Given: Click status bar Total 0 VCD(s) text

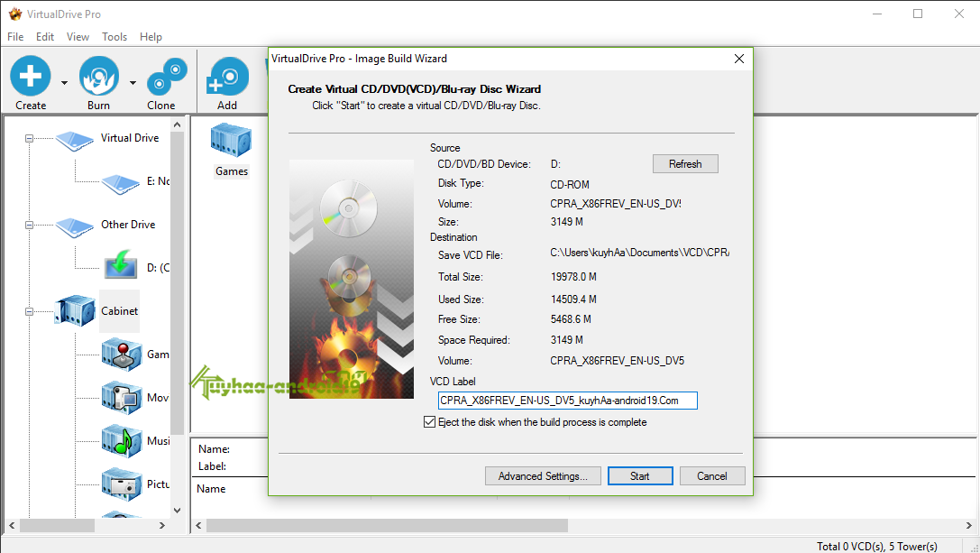Looking at the screenshot, I should (x=877, y=546).
